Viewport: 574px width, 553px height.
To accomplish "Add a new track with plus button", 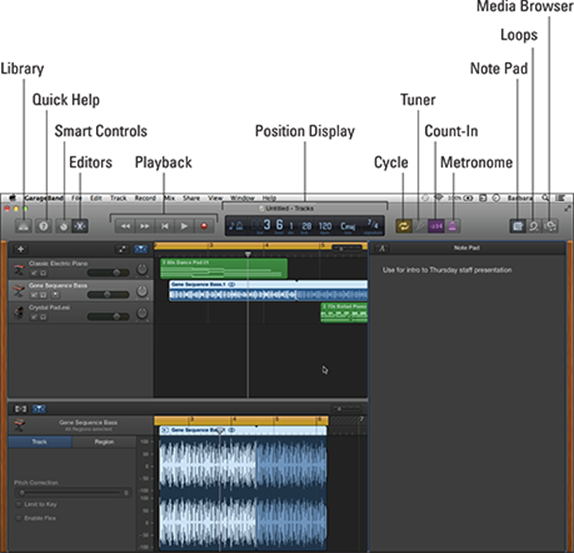I will 21,249.
